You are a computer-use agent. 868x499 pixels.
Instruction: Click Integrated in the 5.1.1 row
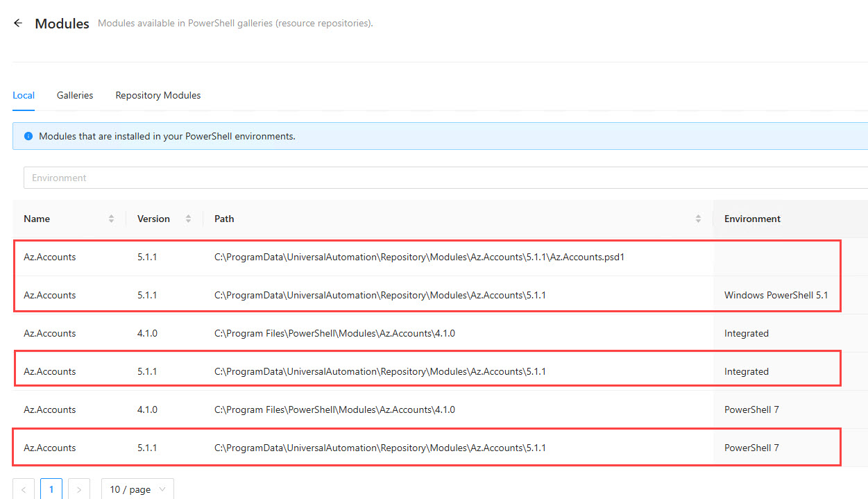click(x=747, y=371)
